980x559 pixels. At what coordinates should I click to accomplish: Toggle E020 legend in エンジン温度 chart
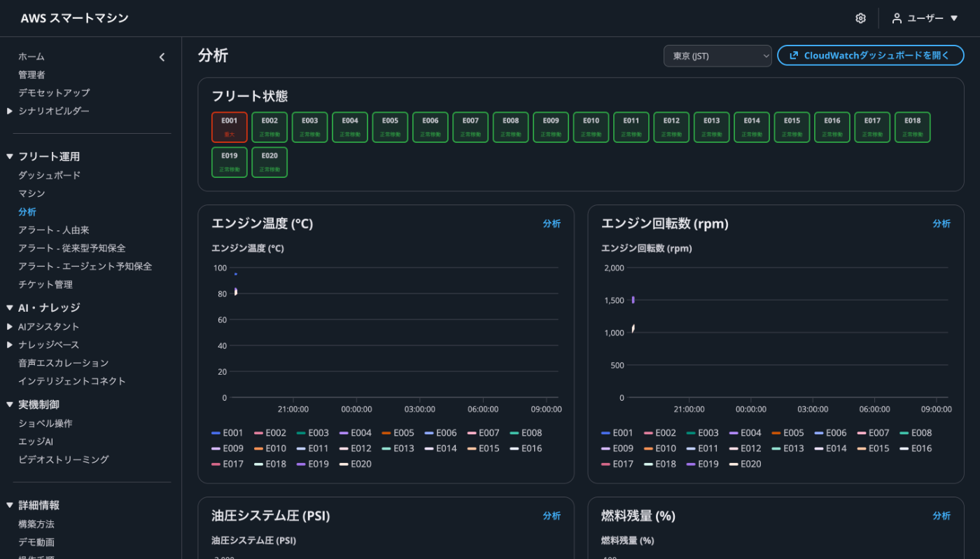pyautogui.click(x=356, y=464)
